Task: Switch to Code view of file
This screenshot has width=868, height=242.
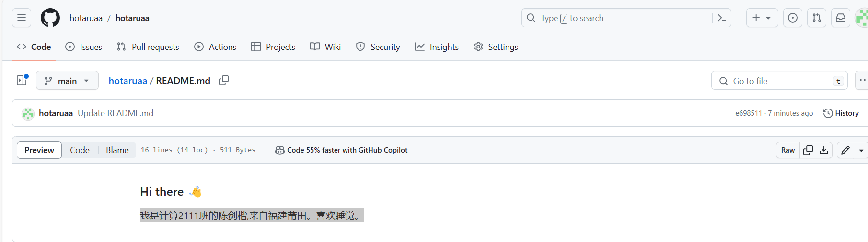Action: click(x=80, y=150)
